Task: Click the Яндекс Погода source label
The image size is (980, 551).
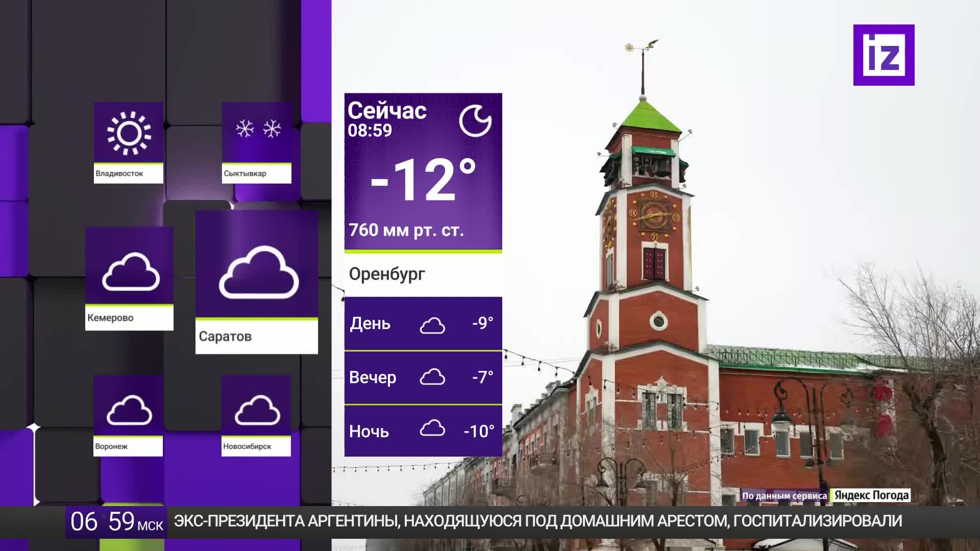Action: [x=871, y=495]
